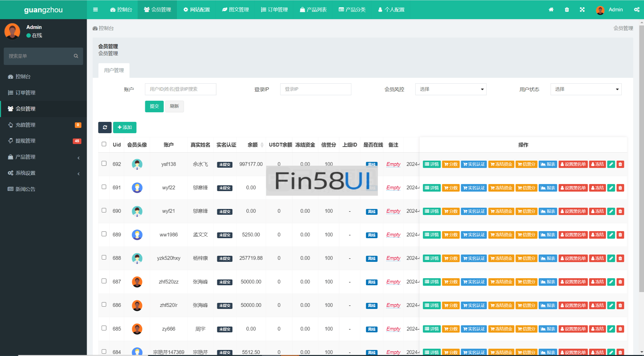644x356 pixels.
Task: Click green edit pencil for user 692
Action: [611, 164]
